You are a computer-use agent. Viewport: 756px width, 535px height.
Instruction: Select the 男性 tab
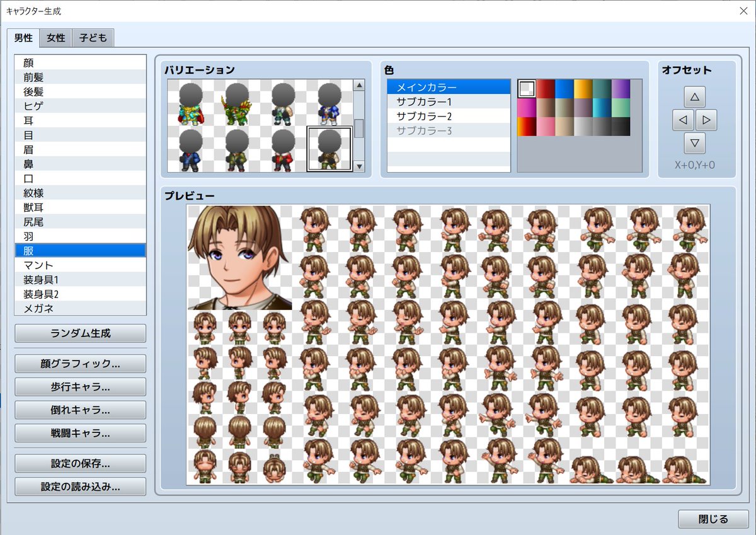(23, 37)
